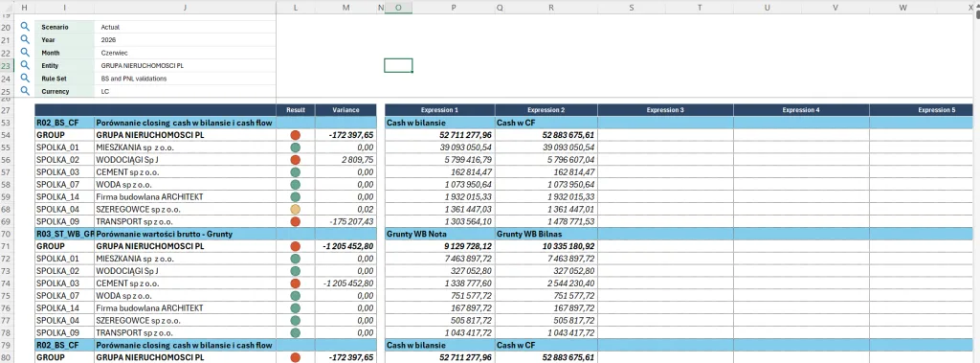Click the variance value '2 809,75'
This screenshot has height=363, width=980.
point(357,160)
